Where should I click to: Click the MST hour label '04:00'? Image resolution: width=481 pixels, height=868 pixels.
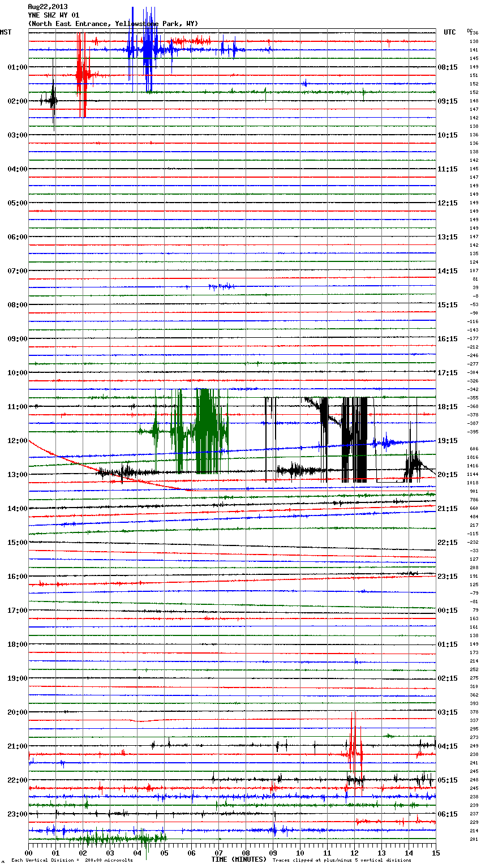tap(18, 169)
